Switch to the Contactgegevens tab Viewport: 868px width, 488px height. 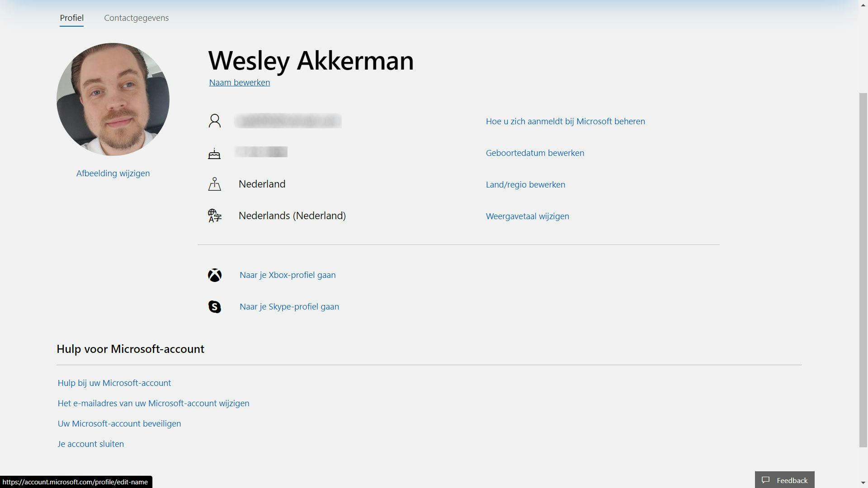(x=136, y=18)
